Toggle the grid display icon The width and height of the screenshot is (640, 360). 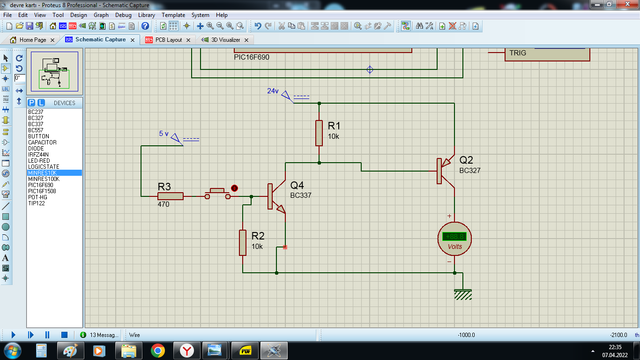point(173,26)
